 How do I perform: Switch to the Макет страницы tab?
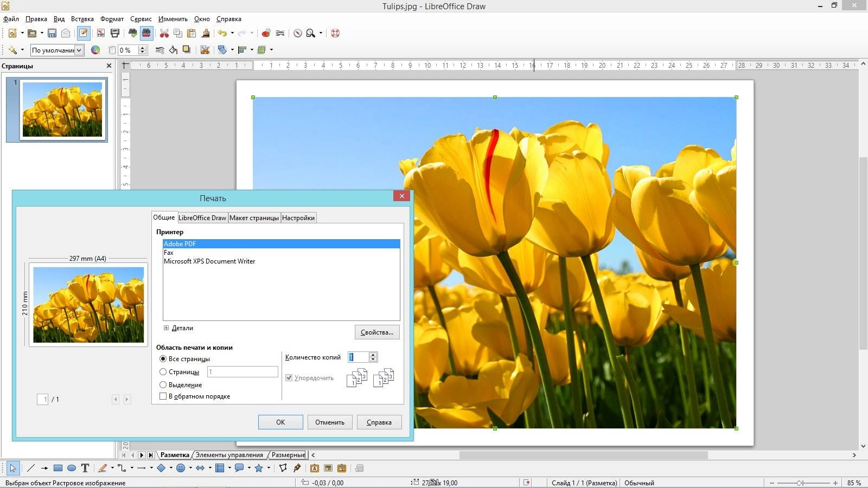254,218
